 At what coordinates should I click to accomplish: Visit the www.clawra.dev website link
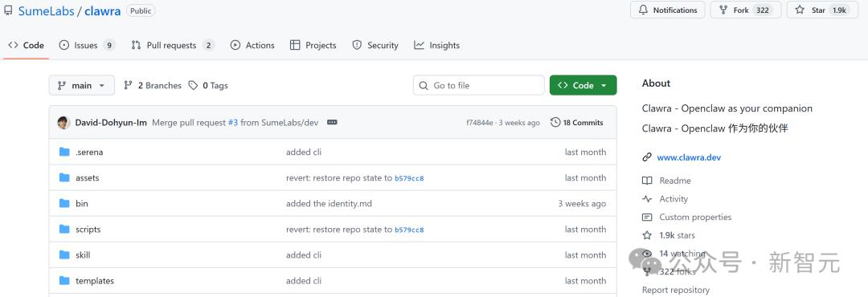pyautogui.click(x=689, y=157)
